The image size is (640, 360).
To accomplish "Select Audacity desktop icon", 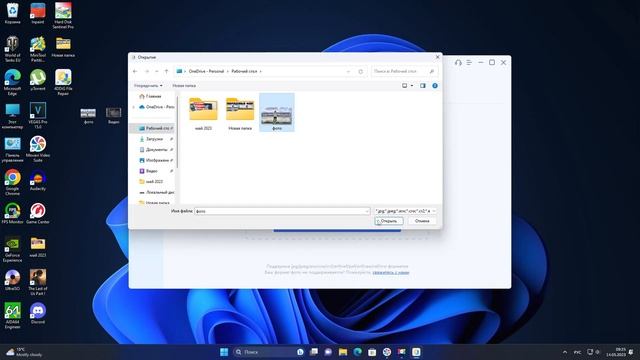I will (38, 180).
